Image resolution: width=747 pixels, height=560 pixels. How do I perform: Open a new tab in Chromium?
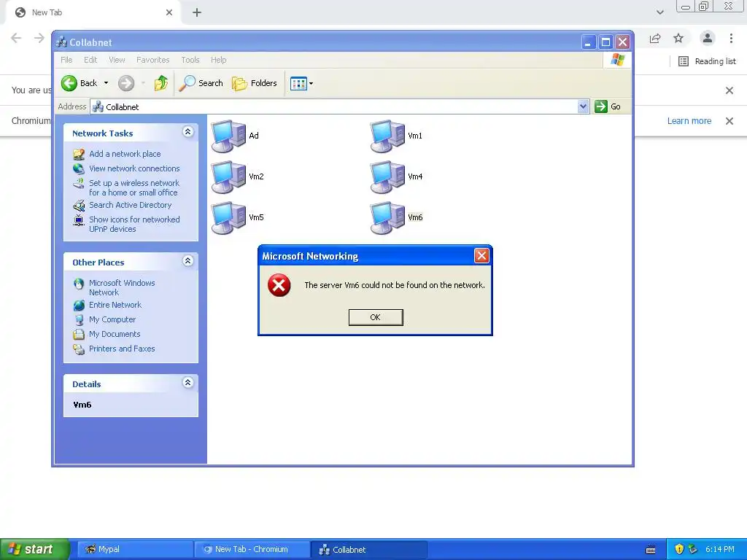pyautogui.click(x=197, y=12)
